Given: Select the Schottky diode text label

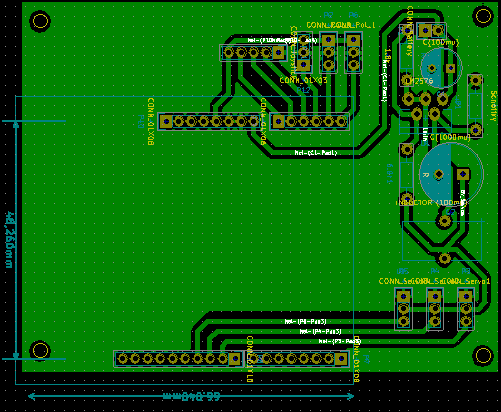Looking at the screenshot, I should [494, 106].
